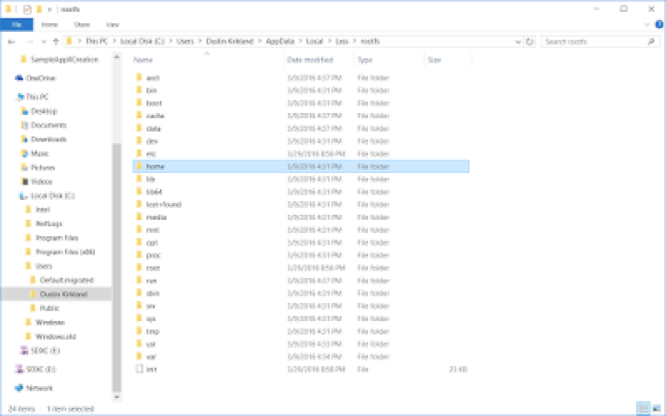Select the sbin folder
Screen dimensions: 666x416
tap(301, 293)
